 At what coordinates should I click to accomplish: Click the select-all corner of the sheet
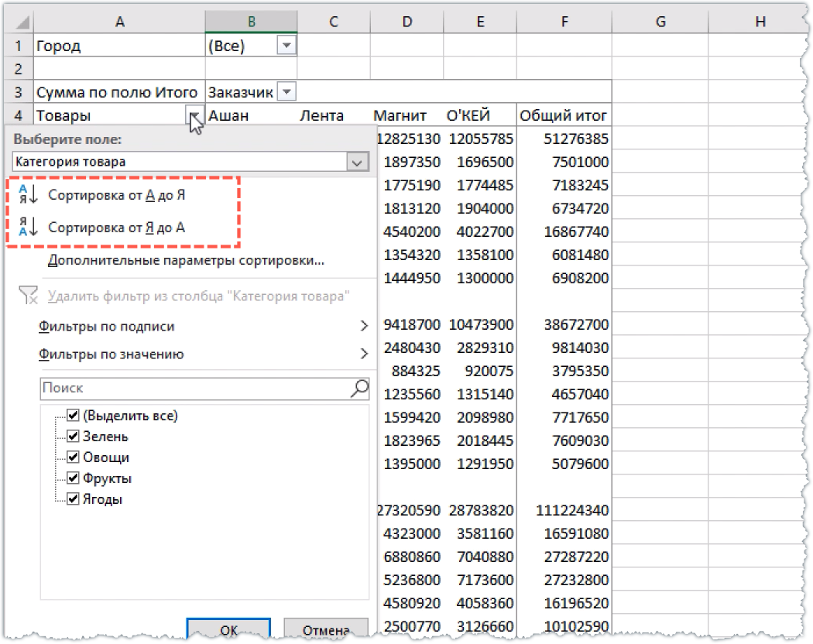(21, 22)
